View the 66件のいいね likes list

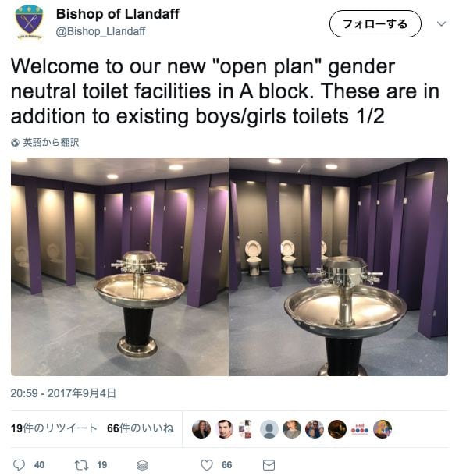[141, 428]
